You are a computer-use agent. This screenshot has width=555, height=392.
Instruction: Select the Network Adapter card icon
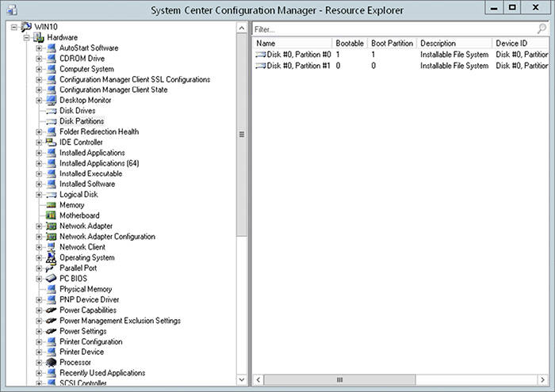[52, 226]
